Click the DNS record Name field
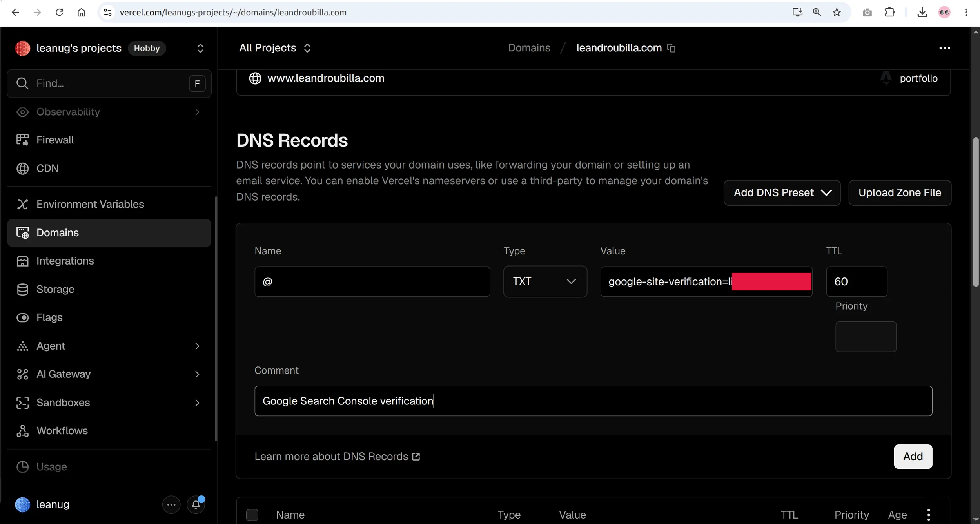 click(372, 281)
